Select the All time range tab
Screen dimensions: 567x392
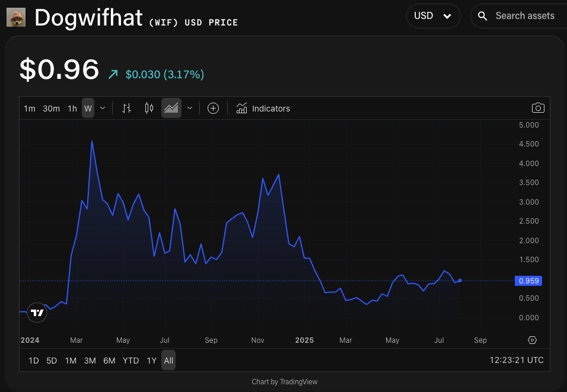click(x=168, y=360)
